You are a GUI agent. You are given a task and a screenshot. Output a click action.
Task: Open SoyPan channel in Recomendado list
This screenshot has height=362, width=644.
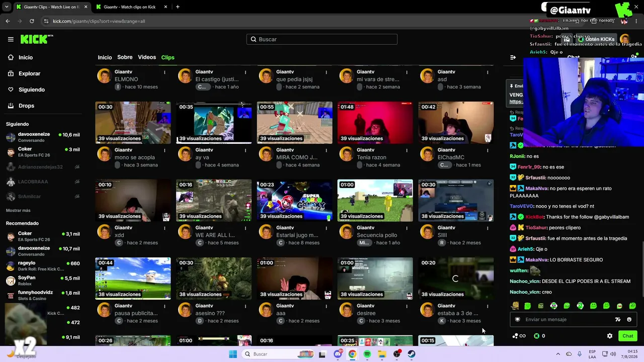(x=43, y=281)
